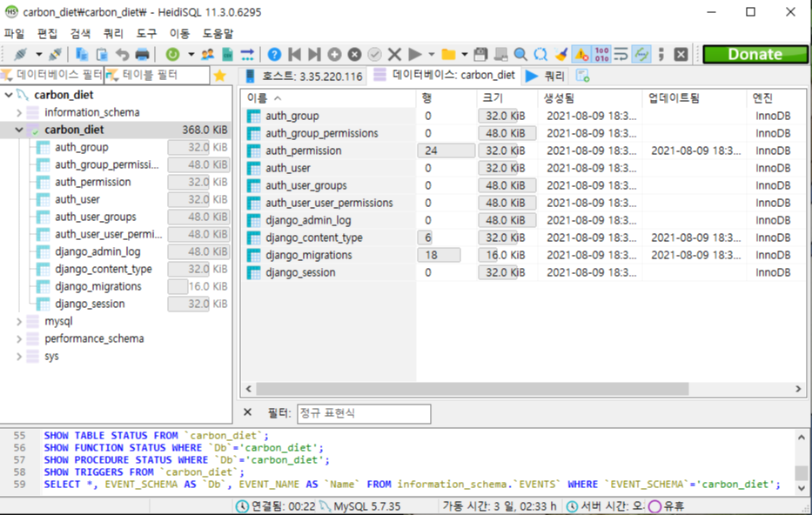This screenshot has height=515, width=812.
Task: Close the filter panel with the X
Action: (x=247, y=412)
